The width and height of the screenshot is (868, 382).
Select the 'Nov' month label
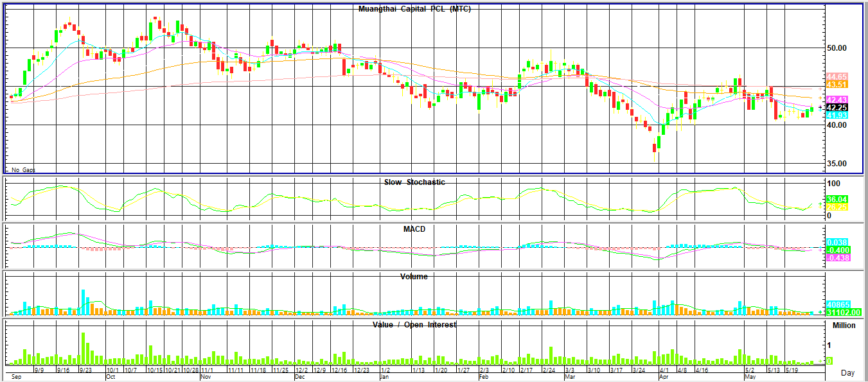click(207, 378)
